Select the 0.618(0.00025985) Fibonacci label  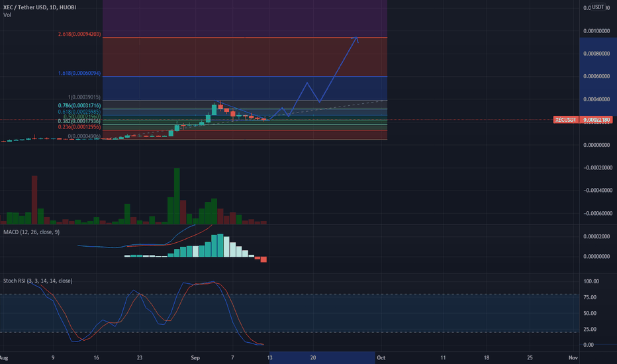pos(79,112)
